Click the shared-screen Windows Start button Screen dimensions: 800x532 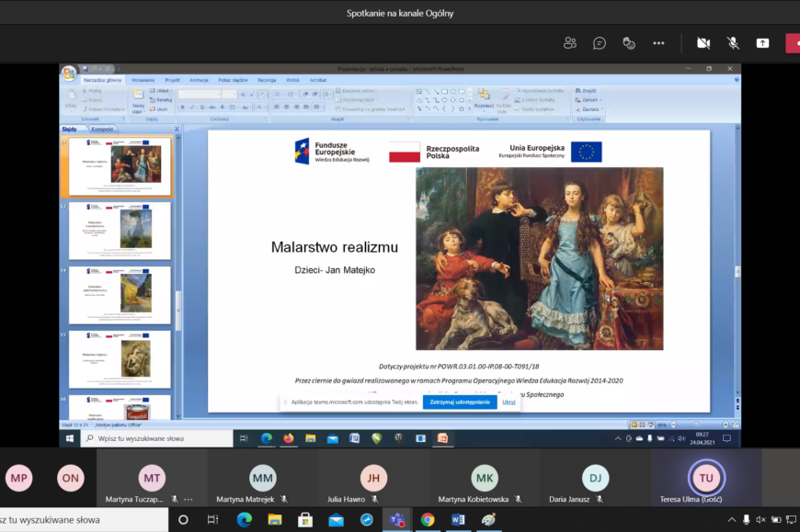coord(70,438)
